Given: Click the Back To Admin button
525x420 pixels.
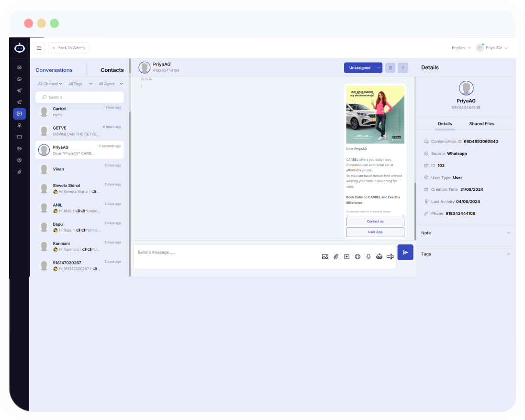Looking at the screenshot, I should point(68,48).
